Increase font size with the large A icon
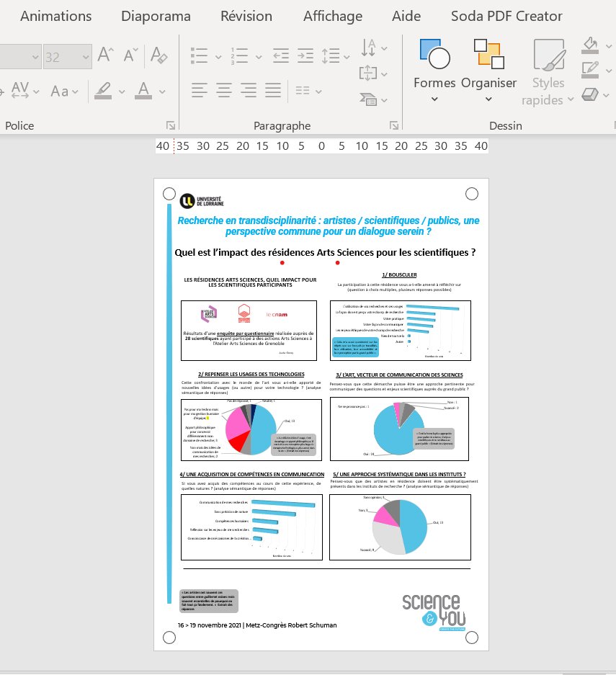 click(x=105, y=55)
